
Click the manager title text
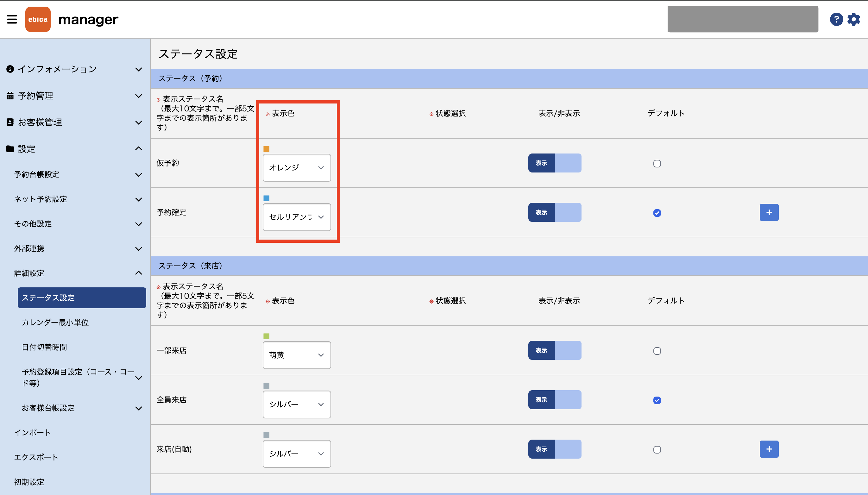88,20
